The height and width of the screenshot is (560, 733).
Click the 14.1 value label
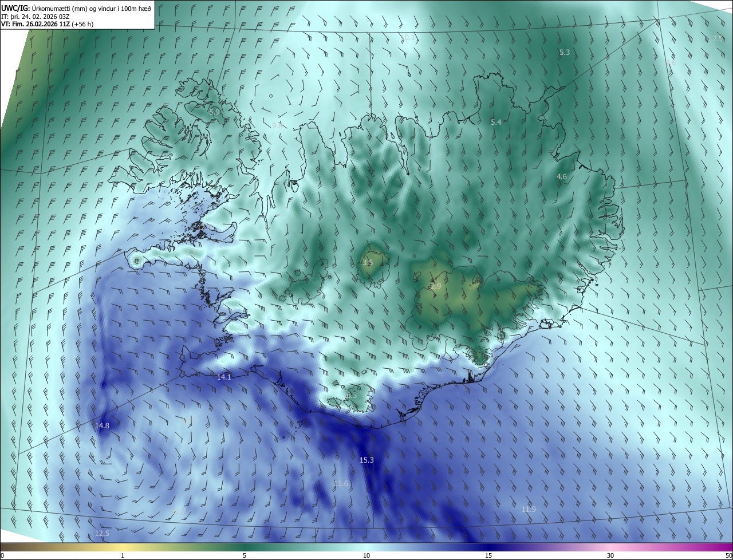point(224,377)
